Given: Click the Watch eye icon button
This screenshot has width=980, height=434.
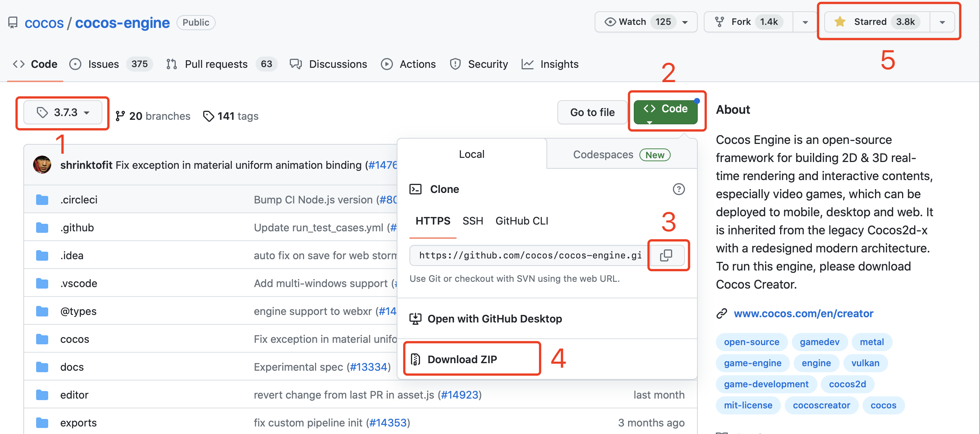Looking at the screenshot, I should tap(610, 22).
